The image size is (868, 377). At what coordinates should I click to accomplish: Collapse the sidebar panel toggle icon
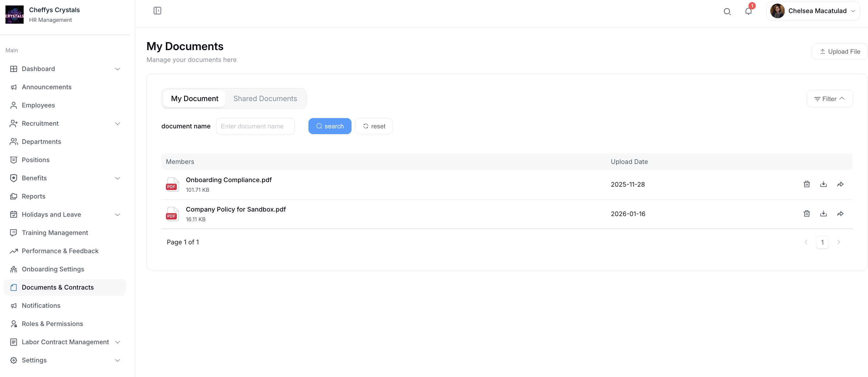tap(157, 11)
